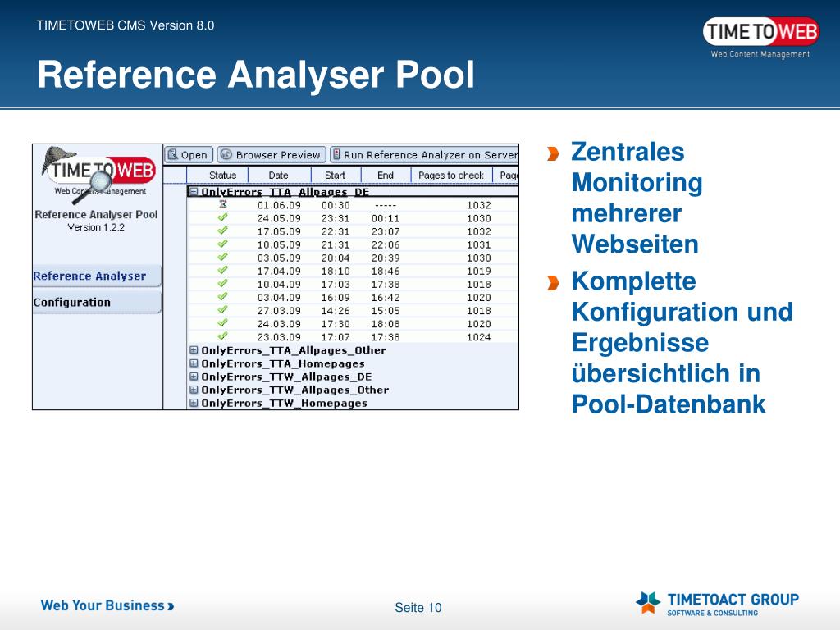
Task: Click the end time 16:42
Action: [386, 297]
